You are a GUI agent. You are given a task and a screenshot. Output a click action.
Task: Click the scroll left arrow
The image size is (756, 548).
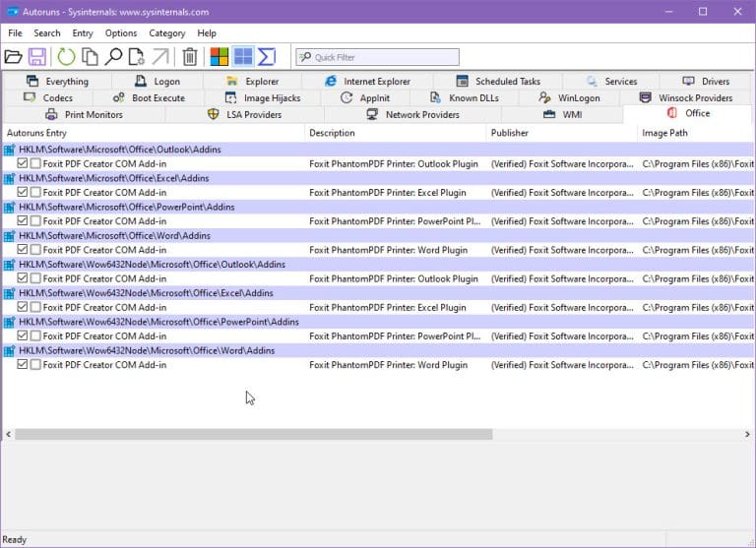pos(8,434)
